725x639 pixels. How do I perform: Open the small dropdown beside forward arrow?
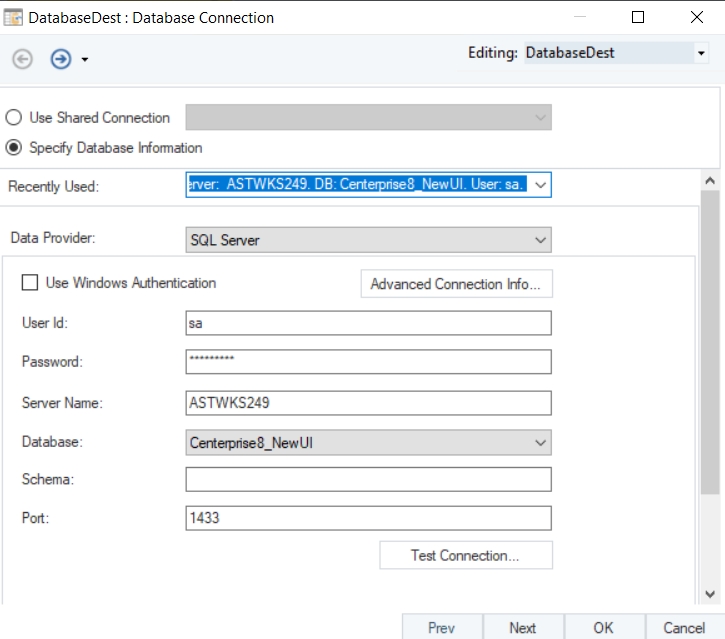[85, 60]
